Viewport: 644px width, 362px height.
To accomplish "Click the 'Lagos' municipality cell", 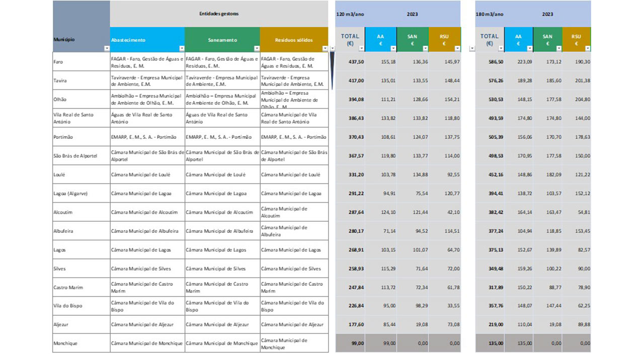I will click(81, 250).
